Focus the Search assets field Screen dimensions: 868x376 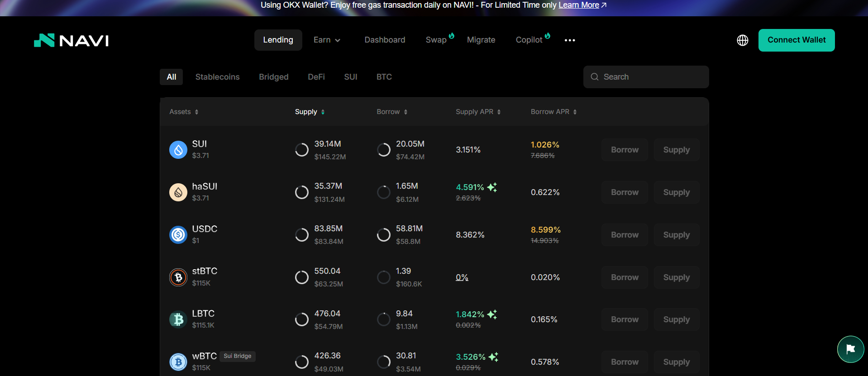pyautogui.click(x=646, y=77)
